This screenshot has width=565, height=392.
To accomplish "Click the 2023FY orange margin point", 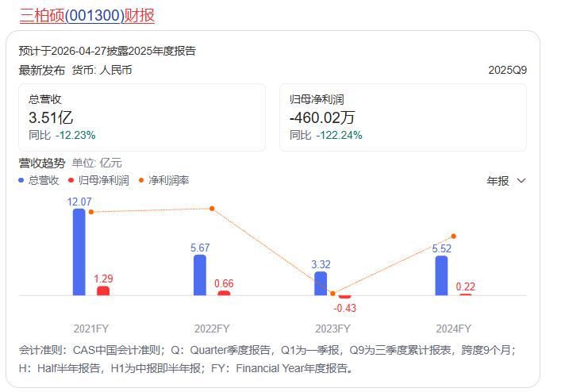I will coord(332,294).
